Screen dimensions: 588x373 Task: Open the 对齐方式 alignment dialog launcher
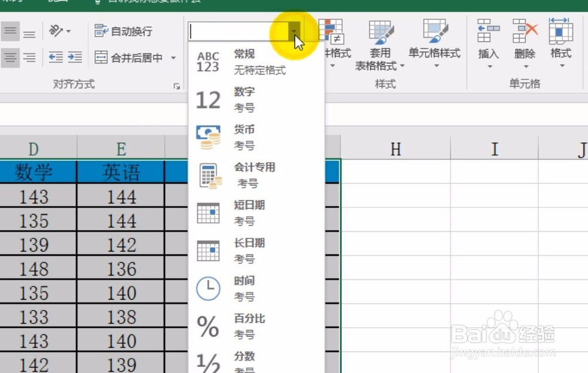tap(176, 86)
